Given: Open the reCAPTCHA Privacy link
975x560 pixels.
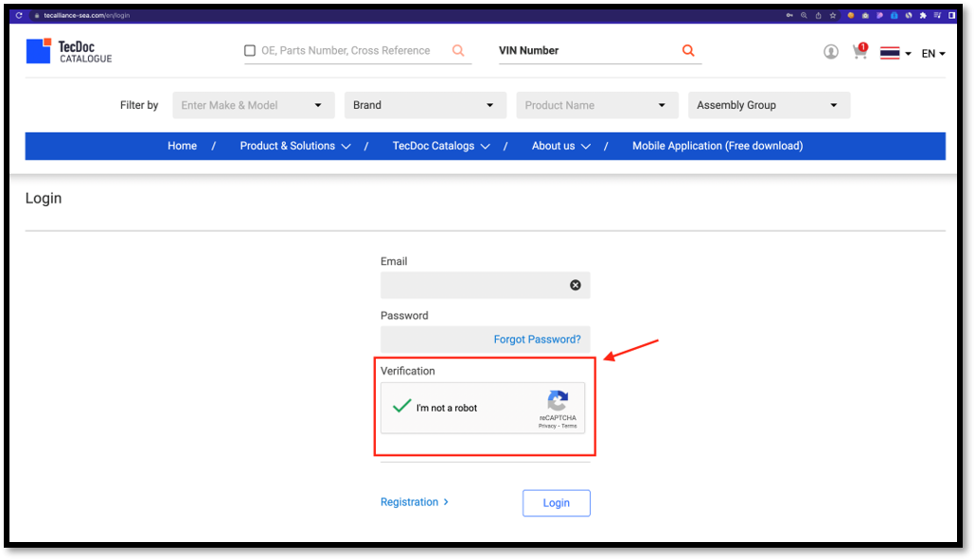Looking at the screenshot, I should click(x=547, y=426).
